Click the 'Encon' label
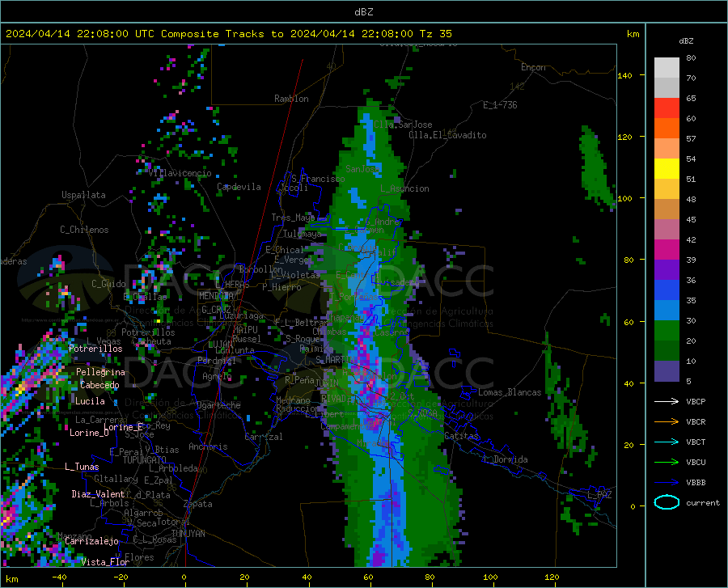The image size is (728, 588). [x=533, y=67]
